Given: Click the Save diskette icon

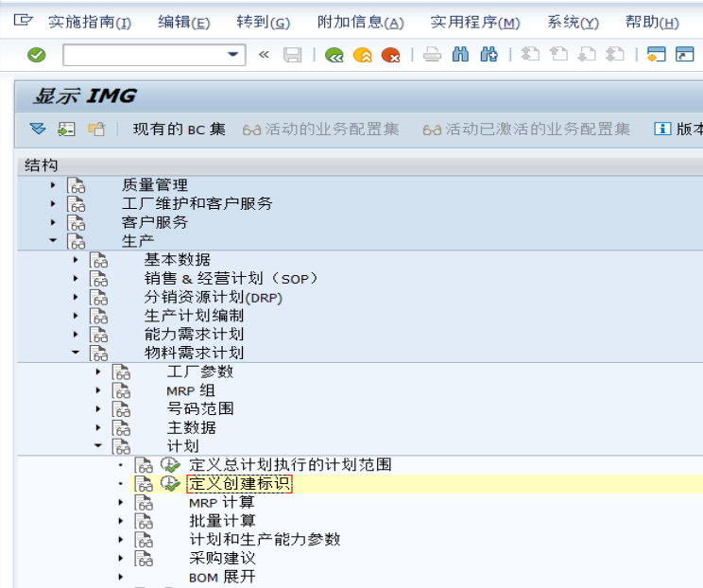Looking at the screenshot, I should click(x=292, y=55).
